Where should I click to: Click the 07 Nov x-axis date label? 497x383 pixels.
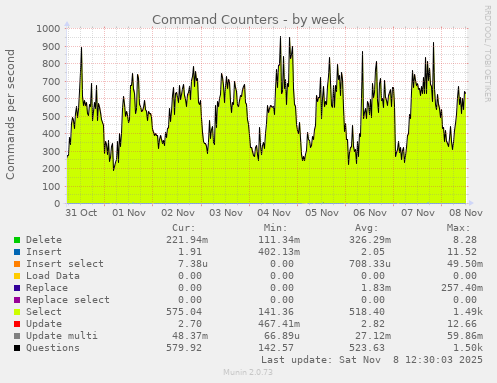[x=418, y=213]
